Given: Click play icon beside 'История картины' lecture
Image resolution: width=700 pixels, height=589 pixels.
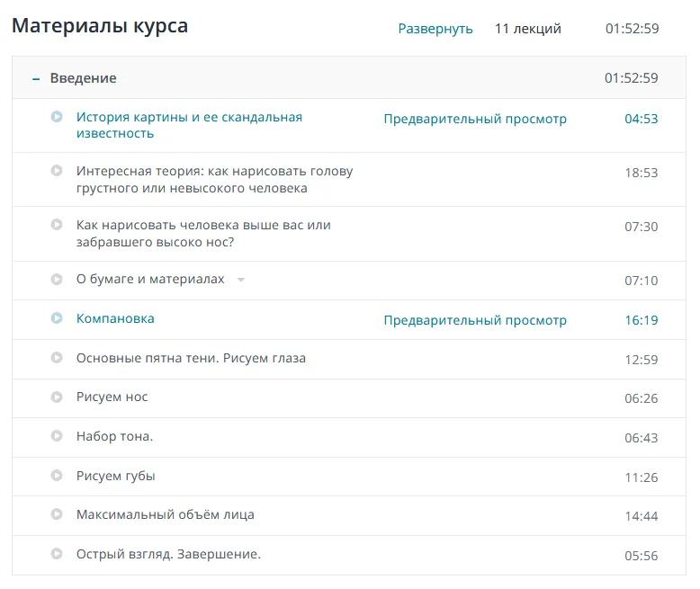Looking at the screenshot, I should coord(57,117).
